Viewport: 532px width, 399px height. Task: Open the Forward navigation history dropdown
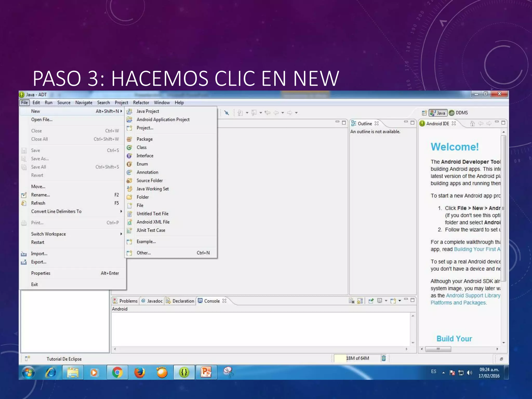click(x=296, y=113)
